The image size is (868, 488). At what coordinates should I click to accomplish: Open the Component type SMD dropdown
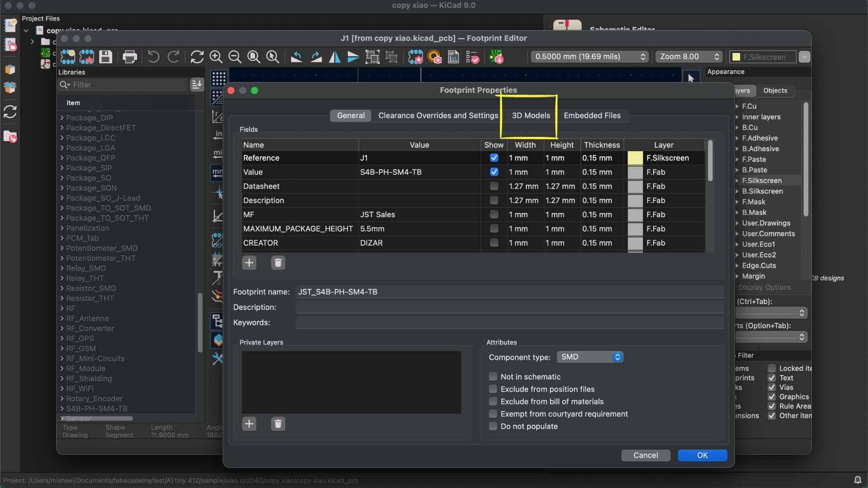tap(590, 357)
